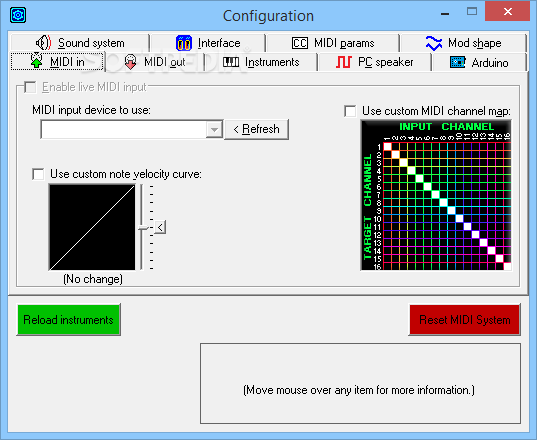The image size is (537, 440).
Task: Click the Interface tab icon
Action: (x=184, y=43)
